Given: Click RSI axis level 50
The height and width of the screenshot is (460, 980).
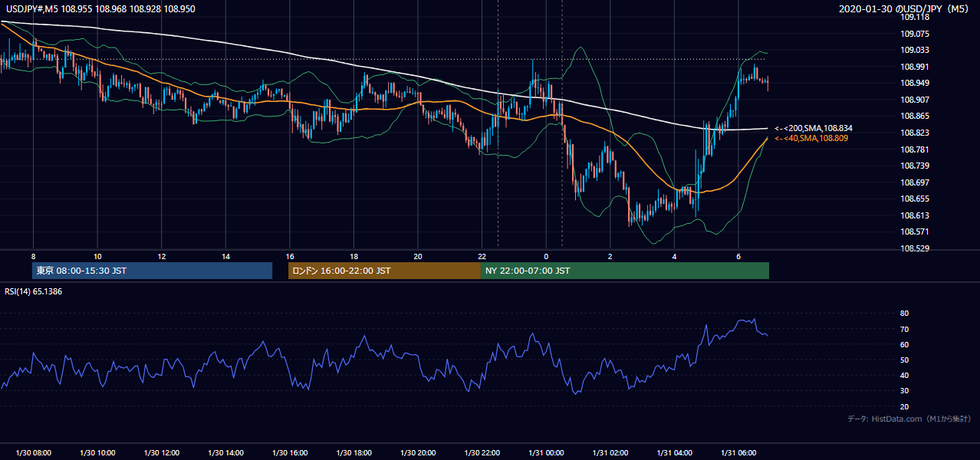Looking at the screenshot, I should (x=904, y=360).
